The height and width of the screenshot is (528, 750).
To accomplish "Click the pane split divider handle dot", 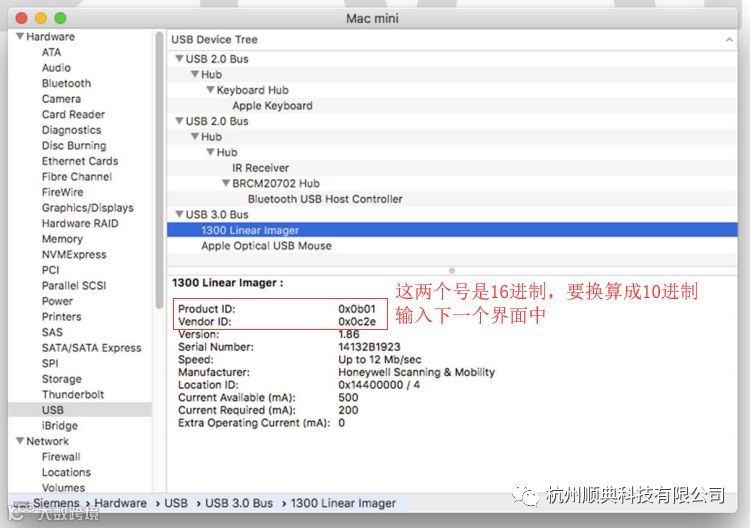I will coord(452,271).
